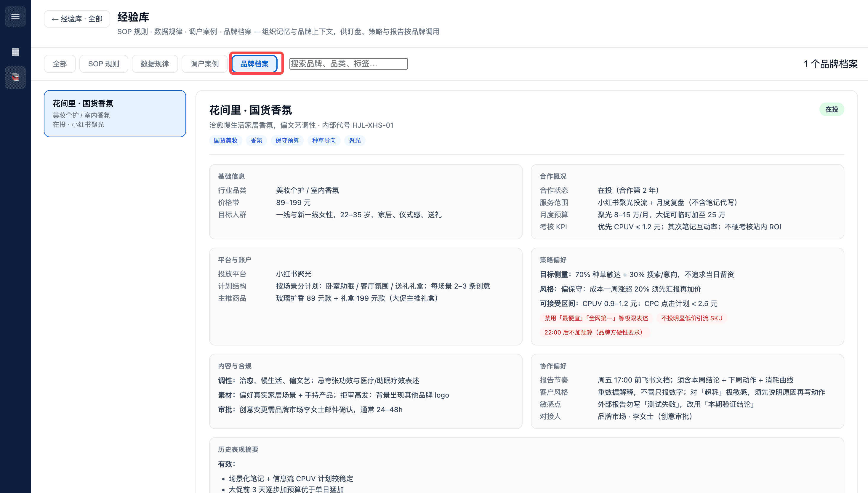Open the grid dashboard icon in sidebar

(x=15, y=52)
